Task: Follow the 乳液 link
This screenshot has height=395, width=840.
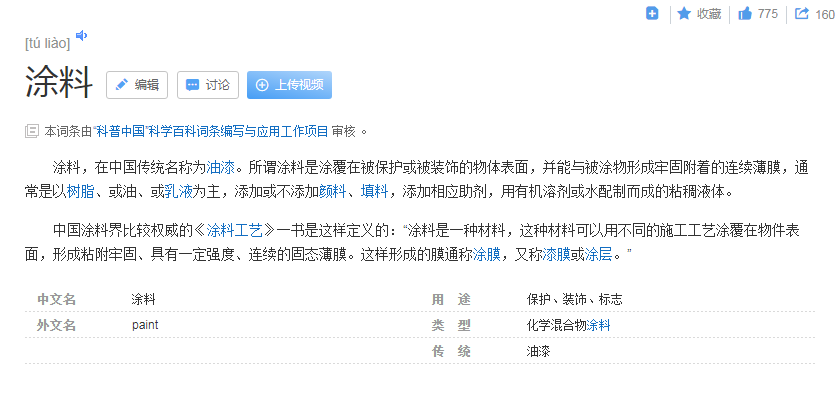Action: [178, 191]
